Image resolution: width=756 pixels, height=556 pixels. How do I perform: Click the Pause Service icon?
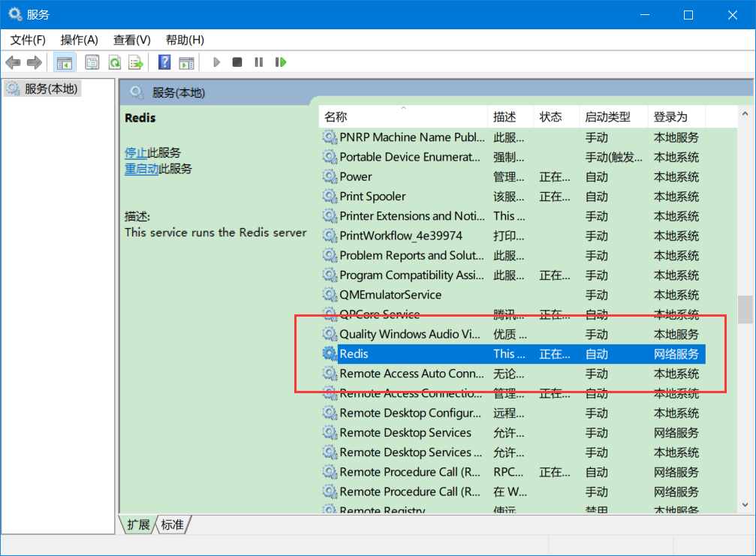(259, 62)
